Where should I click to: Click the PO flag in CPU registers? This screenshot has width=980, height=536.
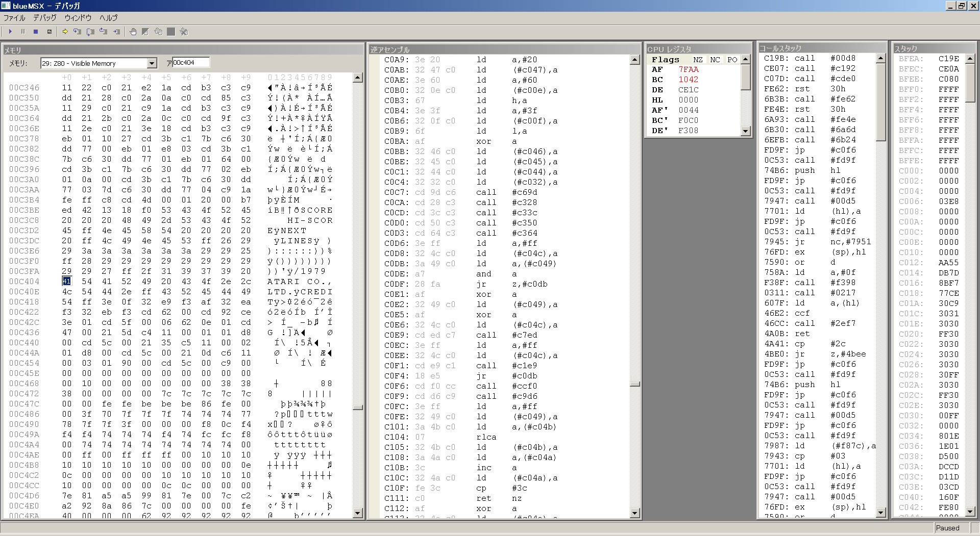[732, 60]
